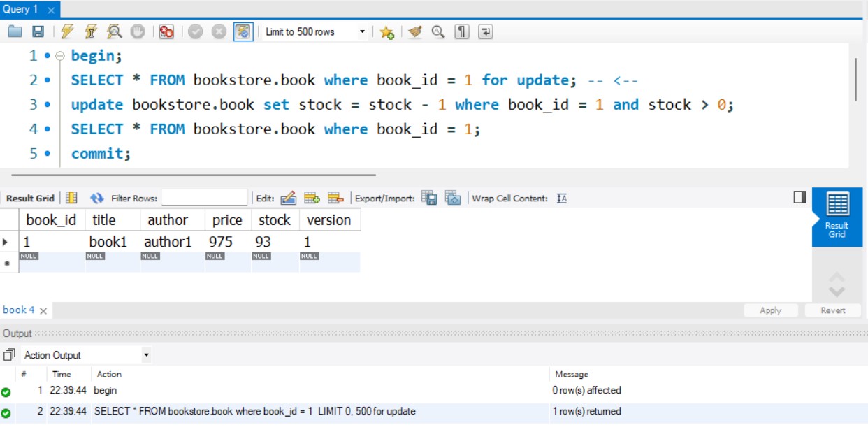Edit the current row with the pencil icon
Image resolution: width=868 pixels, height=432 pixels.
tap(289, 198)
